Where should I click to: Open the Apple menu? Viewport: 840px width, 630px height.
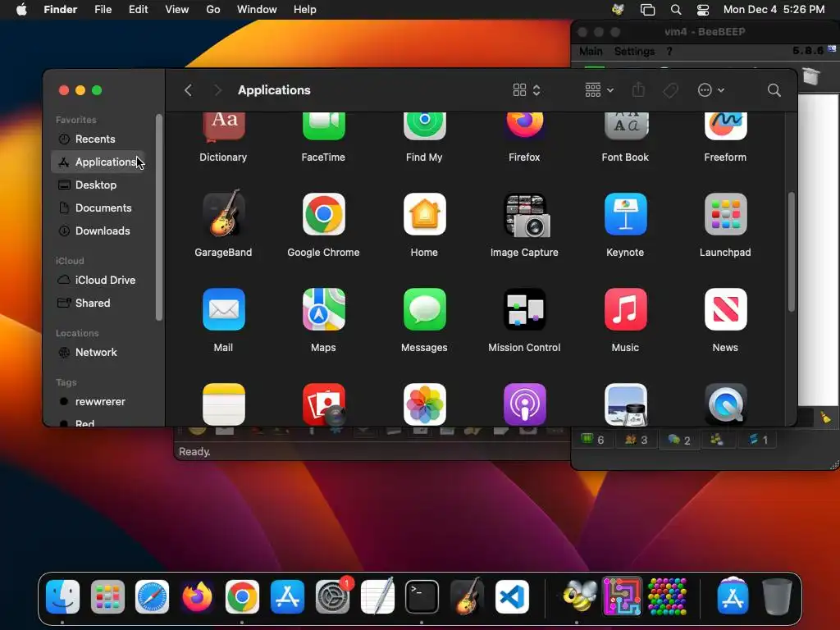21,10
